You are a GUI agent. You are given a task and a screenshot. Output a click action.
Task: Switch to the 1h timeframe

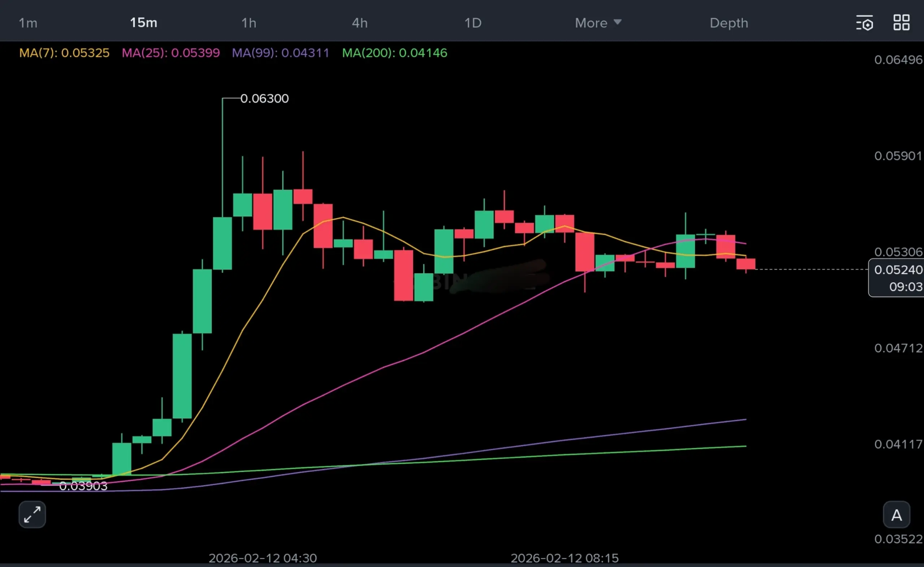pos(249,23)
